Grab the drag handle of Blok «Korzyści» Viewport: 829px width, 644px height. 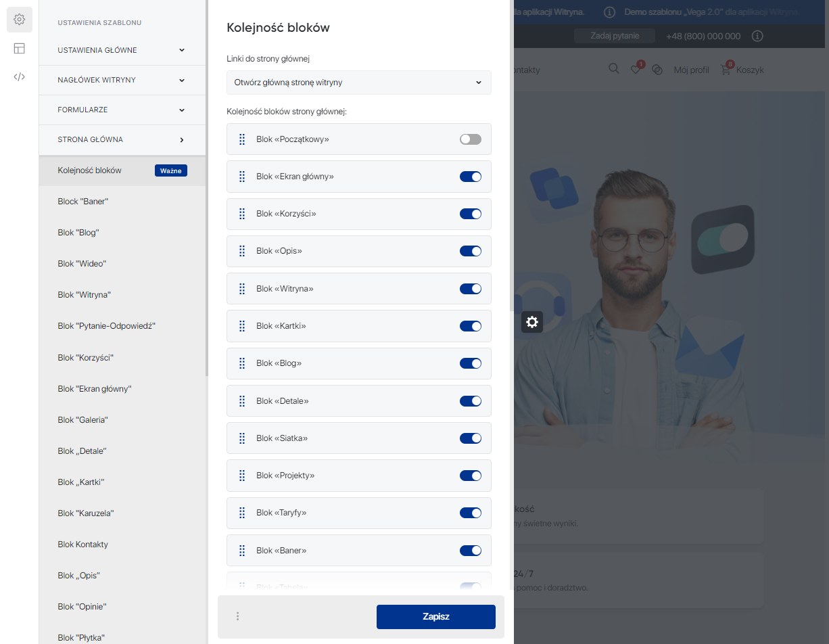242,214
